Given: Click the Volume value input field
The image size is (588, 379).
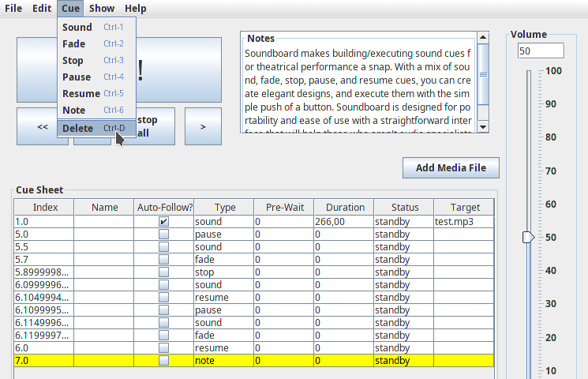Looking at the screenshot, I should pos(541,51).
